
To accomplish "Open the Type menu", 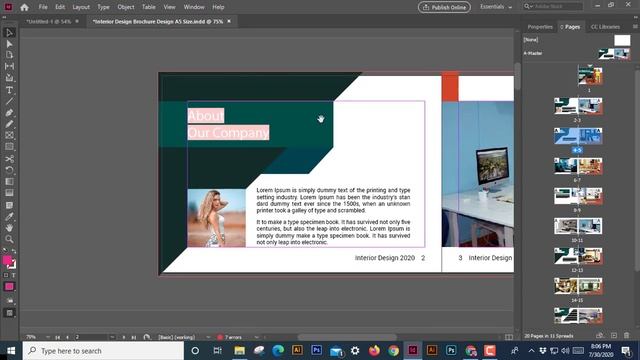I will coord(103,7).
